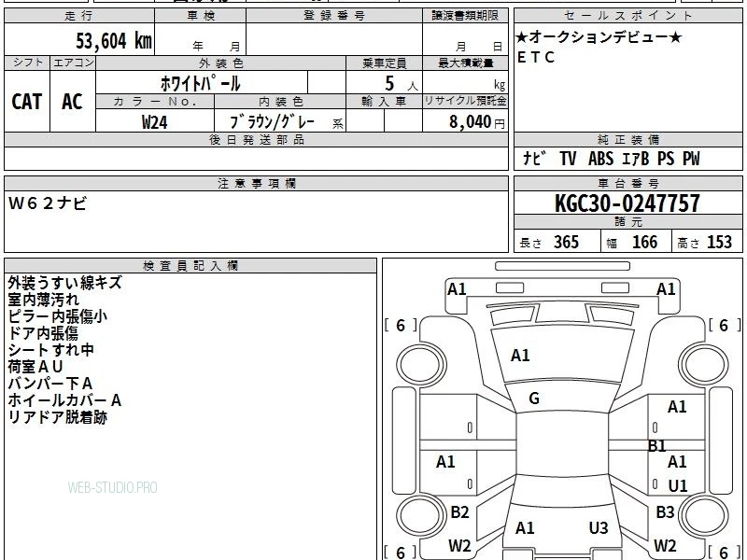
Task: Select the エアB equipment entry
Action: tap(636, 158)
